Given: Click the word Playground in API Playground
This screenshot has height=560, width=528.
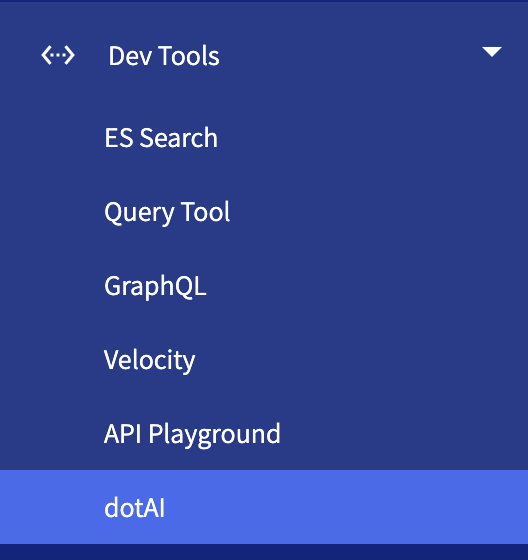Looking at the screenshot, I should coord(214,435).
